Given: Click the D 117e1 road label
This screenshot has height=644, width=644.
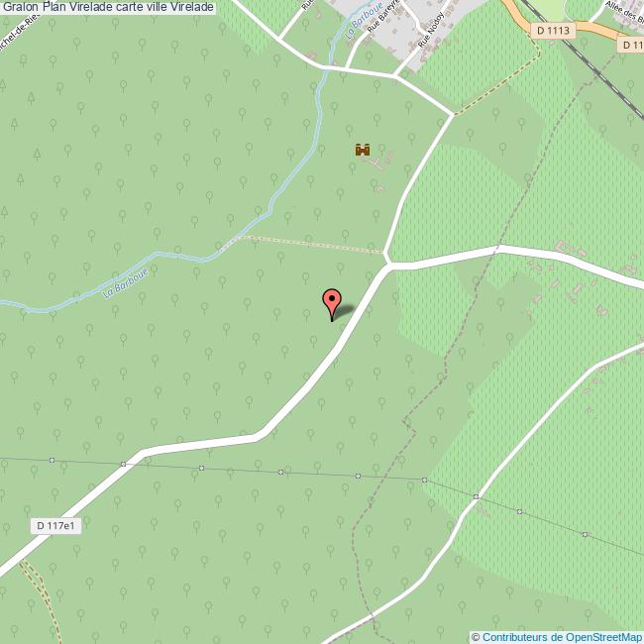Looking at the screenshot, I should point(55,526).
